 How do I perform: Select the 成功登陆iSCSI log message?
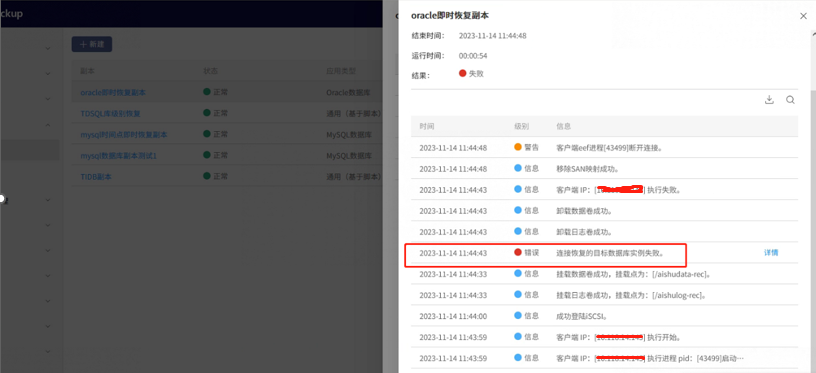(x=581, y=316)
